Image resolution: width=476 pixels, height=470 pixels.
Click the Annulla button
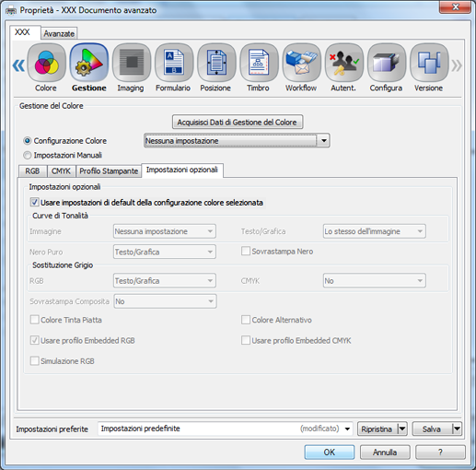click(385, 452)
